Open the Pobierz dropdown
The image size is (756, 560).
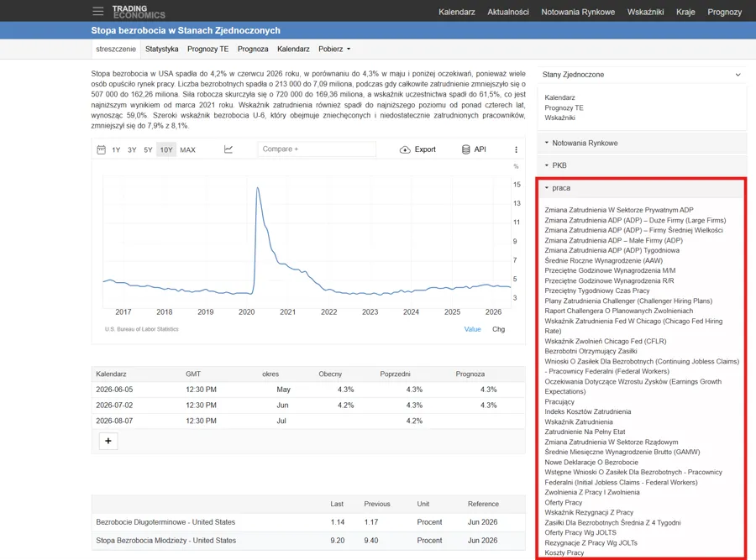tap(334, 50)
